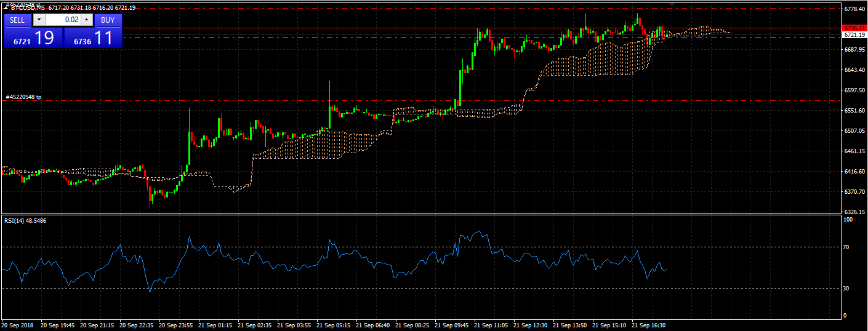Click the bid price tag 6721.19
868x331 pixels.
click(x=854, y=35)
